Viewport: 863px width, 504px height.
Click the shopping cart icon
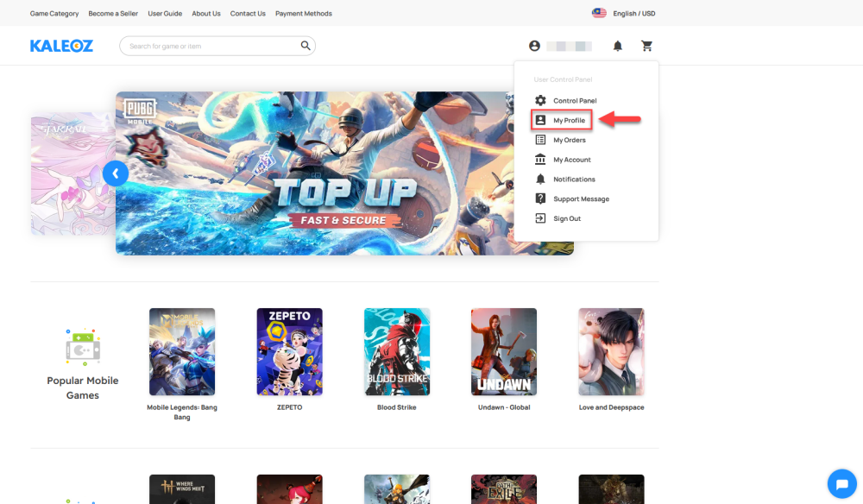pos(647,46)
